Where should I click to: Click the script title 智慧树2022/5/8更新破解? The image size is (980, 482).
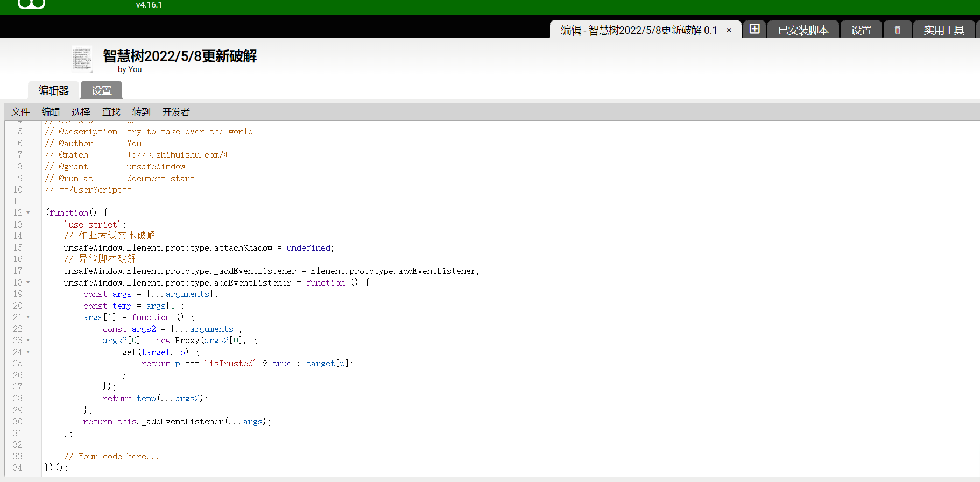[180, 56]
